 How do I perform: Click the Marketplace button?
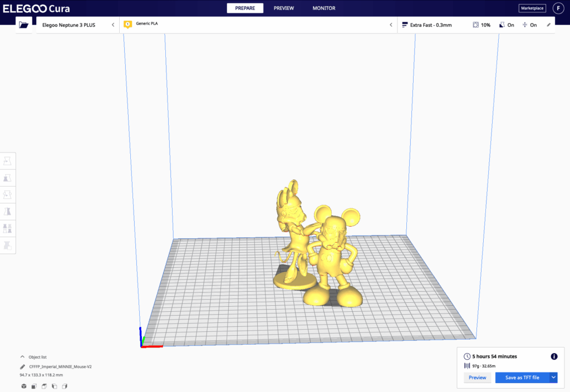(x=532, y=8)
